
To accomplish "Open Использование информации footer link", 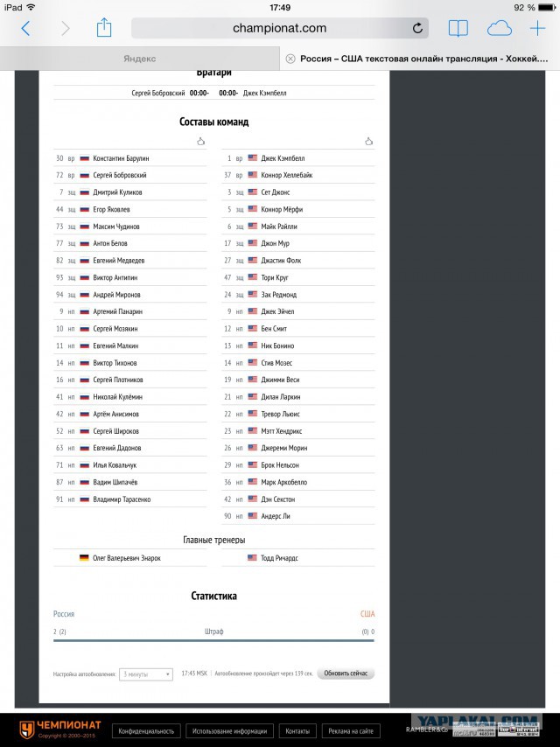I will (230, 730).
